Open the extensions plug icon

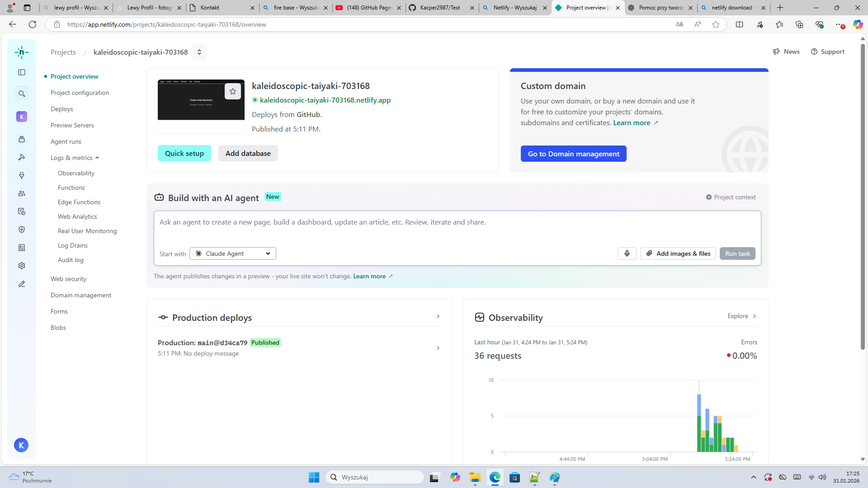pyautogui.click(x=22, y=175)
